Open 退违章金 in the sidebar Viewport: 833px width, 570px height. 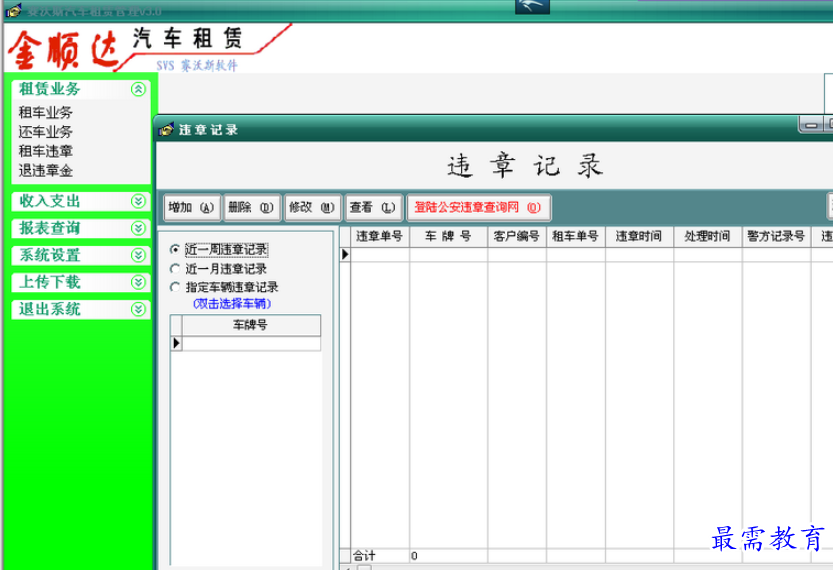pyautogui.click(x=46, y=171)
